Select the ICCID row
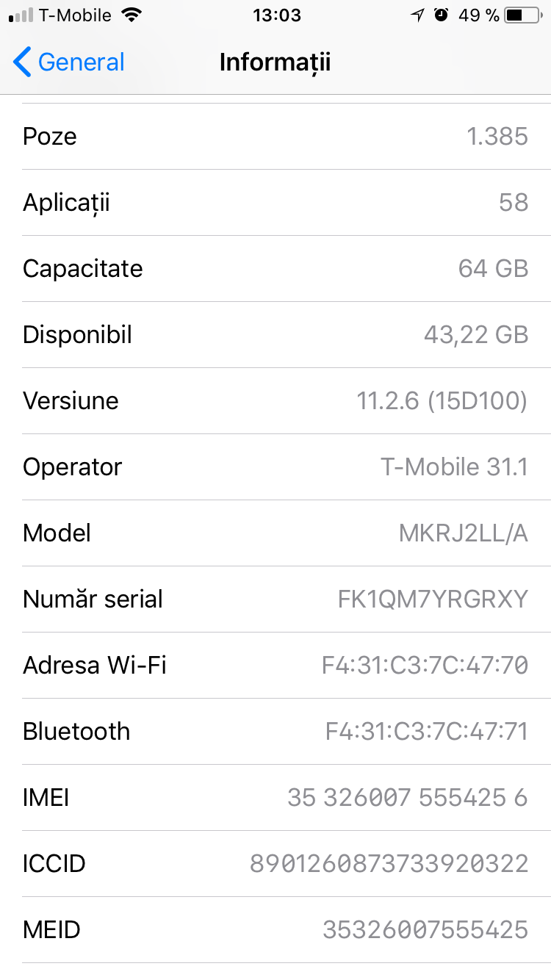This screenshot has height=980, width=551. point(275,864)
